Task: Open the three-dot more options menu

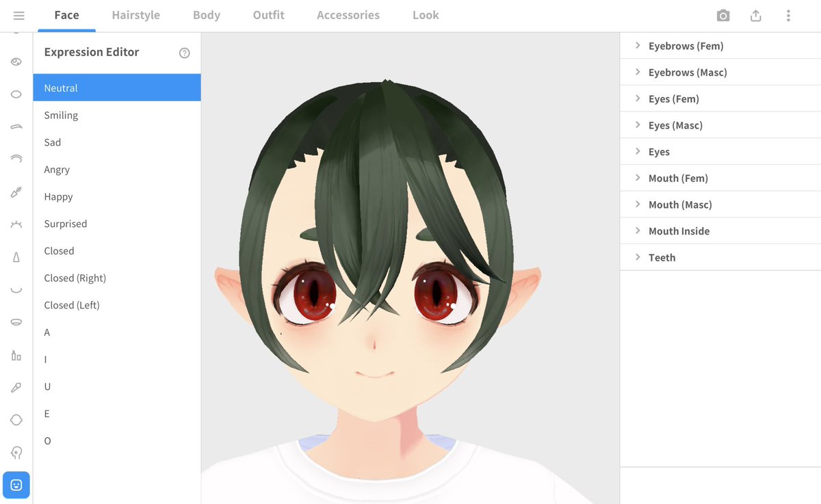Action: tap(789, 16)
